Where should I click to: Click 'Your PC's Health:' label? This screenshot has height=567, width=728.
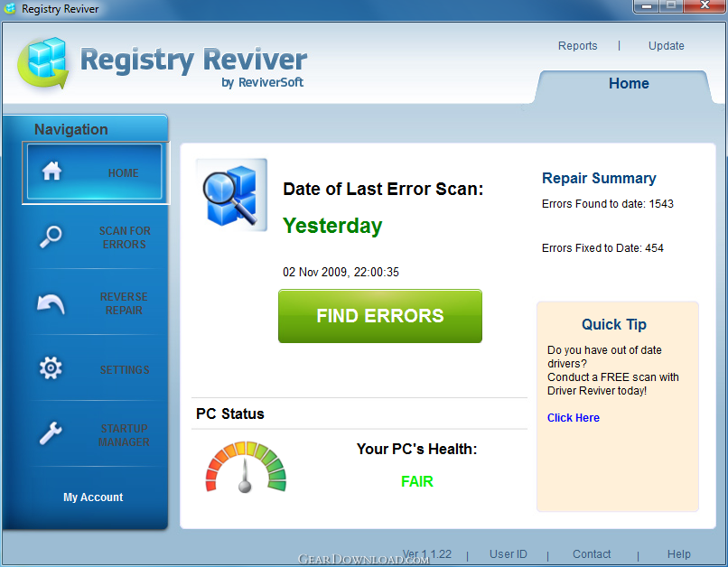click(x=416, y=449)
